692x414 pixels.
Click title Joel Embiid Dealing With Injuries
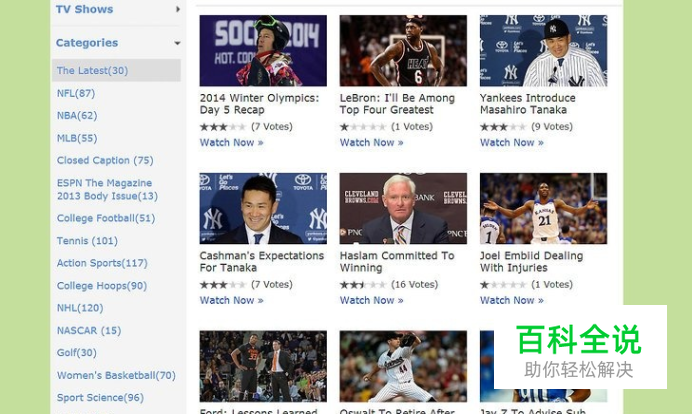pyautogui.click(x=531, y=262)
